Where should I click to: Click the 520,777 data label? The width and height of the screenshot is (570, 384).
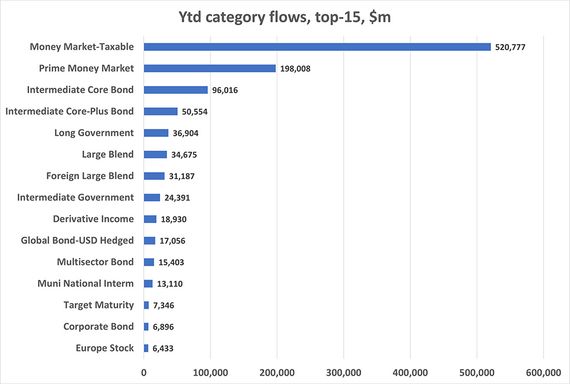click(x=510, y=47)
